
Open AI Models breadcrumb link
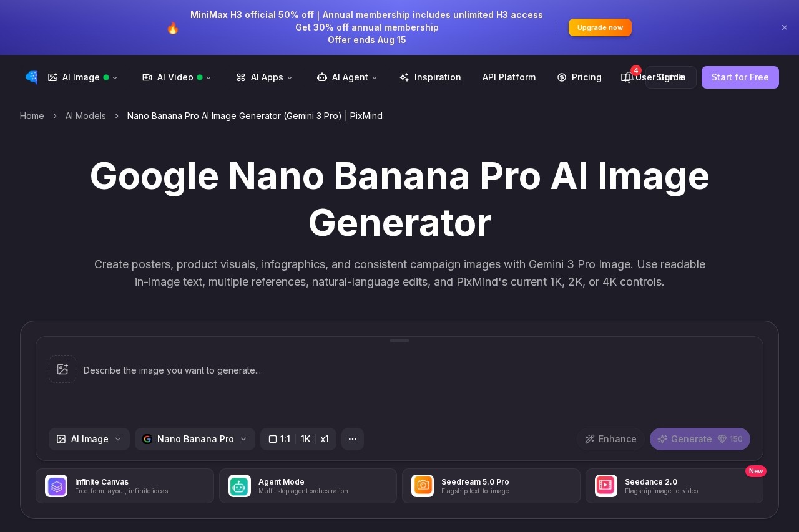point(86,116)
